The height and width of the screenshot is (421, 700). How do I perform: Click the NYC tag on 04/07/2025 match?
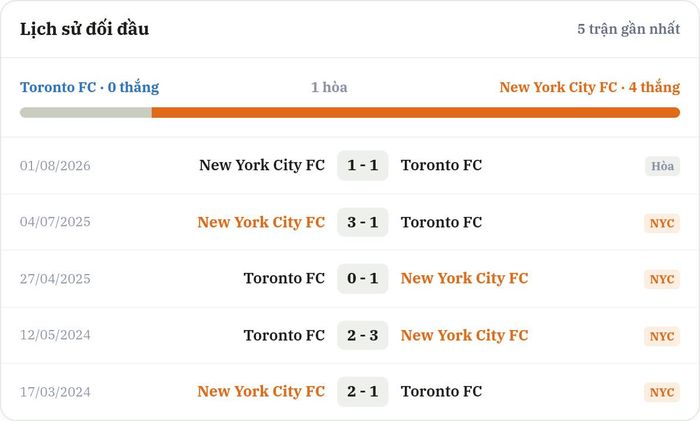point(662,223)
